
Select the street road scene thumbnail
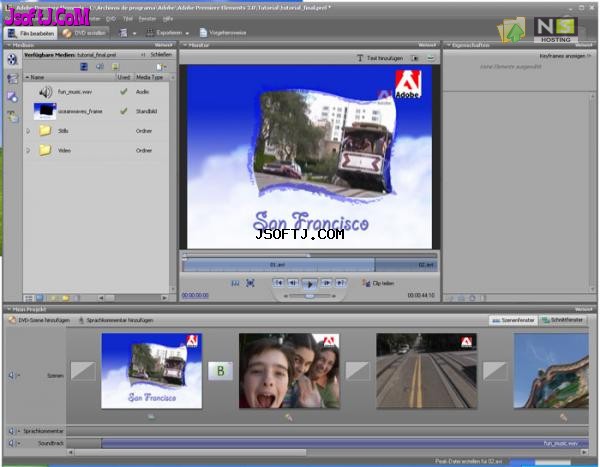coord(427,371)
